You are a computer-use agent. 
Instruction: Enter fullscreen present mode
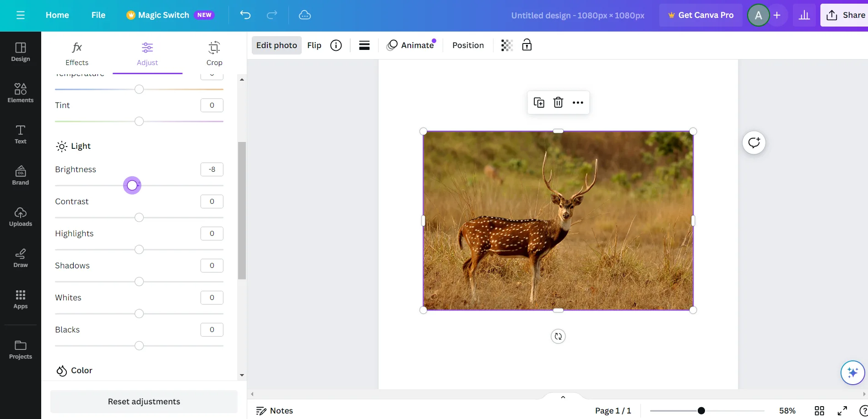point(842,411)
